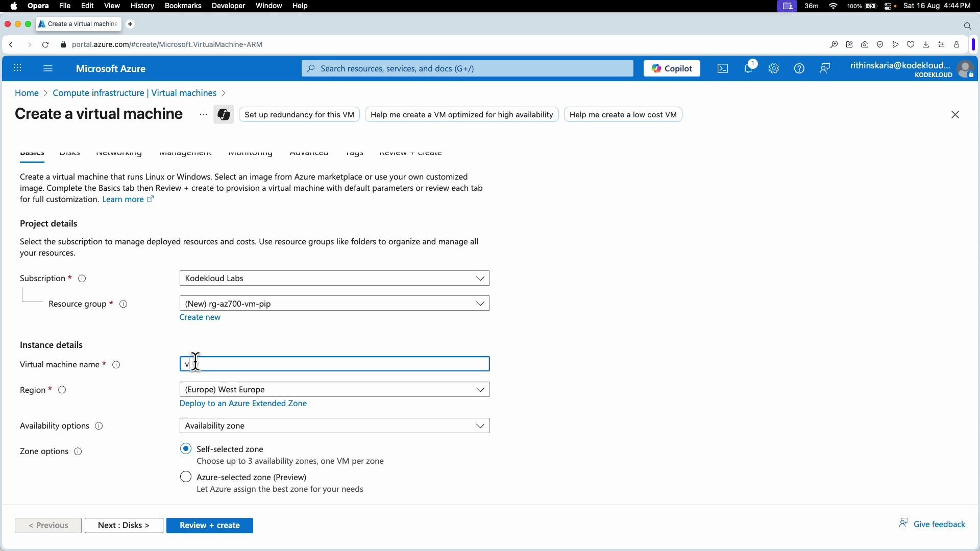Open the Tags tab
The image size is (980, 551).
[x=354, y=153]
